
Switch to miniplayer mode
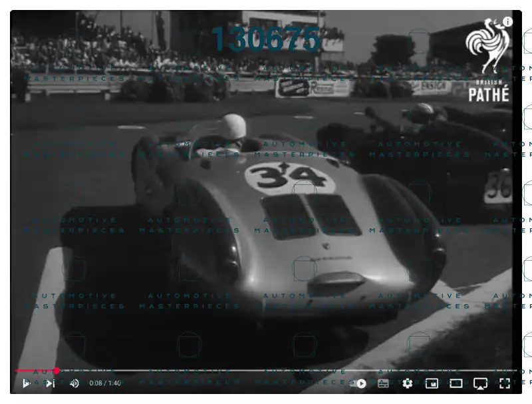point(432,383)
